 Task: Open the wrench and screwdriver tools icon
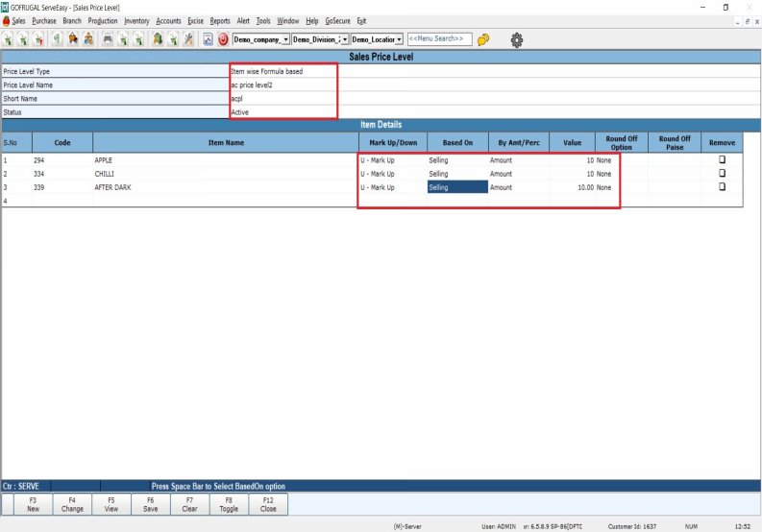click(188, 39)
